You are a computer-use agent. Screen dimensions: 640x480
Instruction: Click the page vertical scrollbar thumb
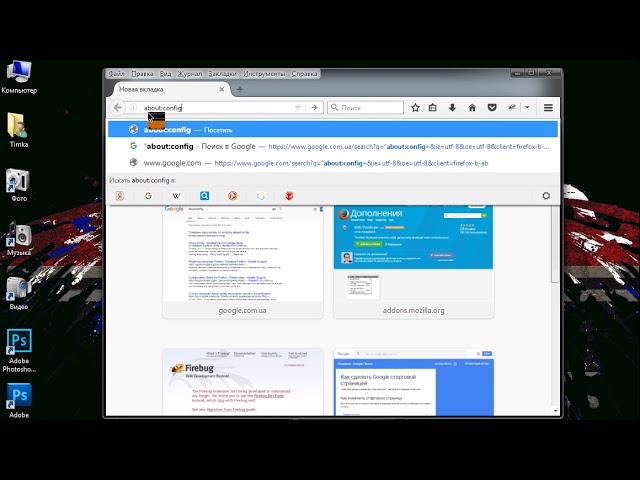point(555,244)
